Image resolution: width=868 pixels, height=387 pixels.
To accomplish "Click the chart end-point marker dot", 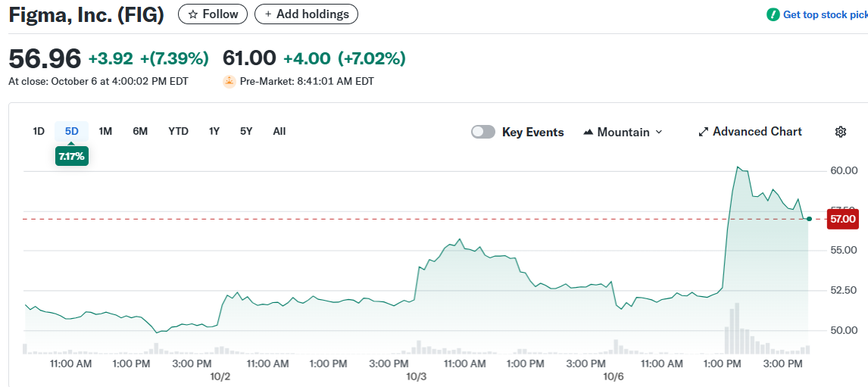I will pos(809,219).
